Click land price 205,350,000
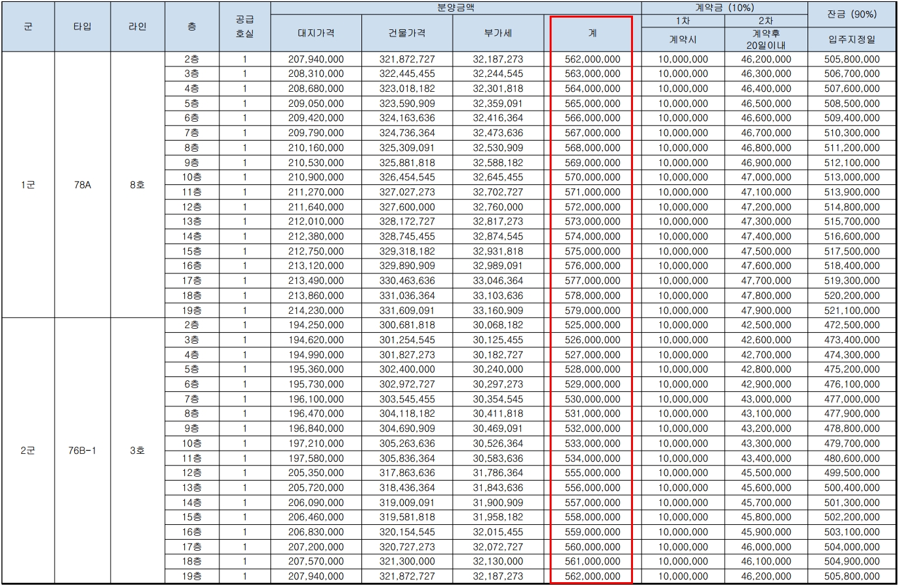Viewport: 900px width, 588px height. click(316, 473)
